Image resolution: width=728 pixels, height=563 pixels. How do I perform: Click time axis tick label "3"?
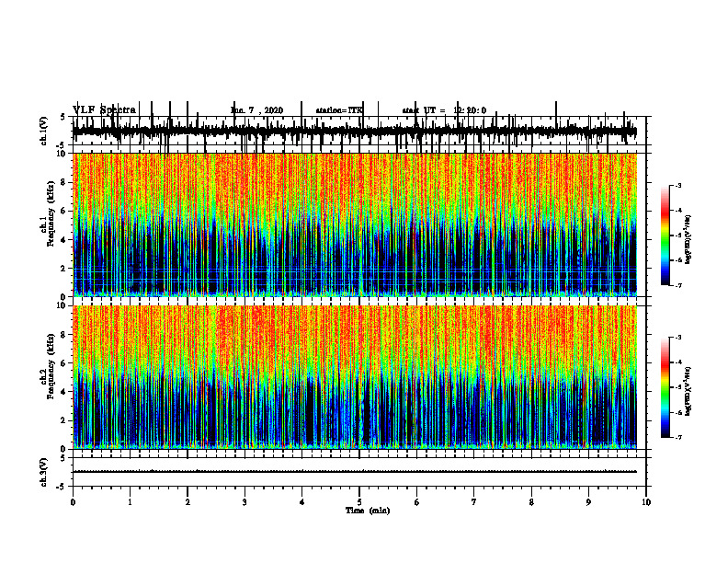pos(245,502)
